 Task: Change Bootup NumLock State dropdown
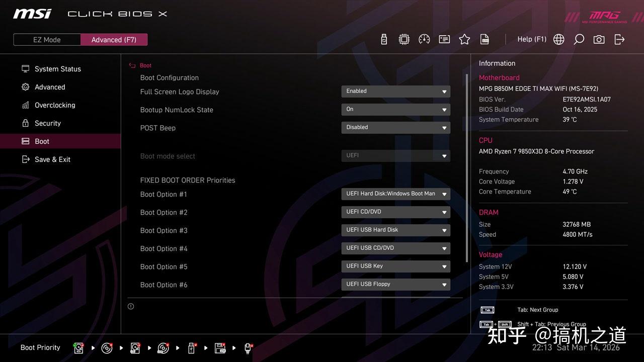pyautogui.click(x=395, y=110)
